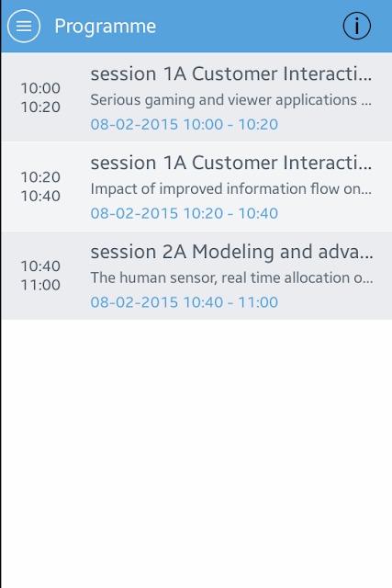
Task: Open second session 1A Customer Interaction title
Action: [x=231, y=163]
